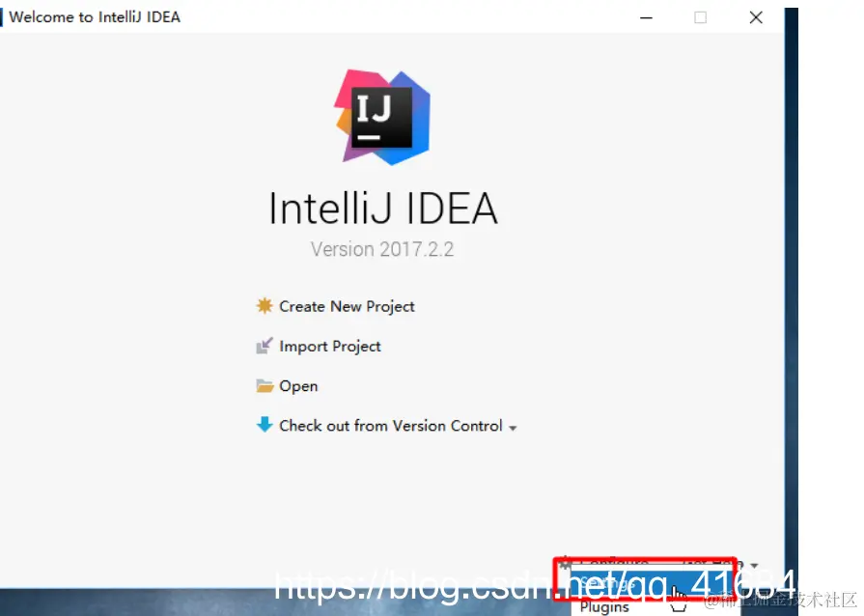Select Plugins in the Configure menu

604,607
